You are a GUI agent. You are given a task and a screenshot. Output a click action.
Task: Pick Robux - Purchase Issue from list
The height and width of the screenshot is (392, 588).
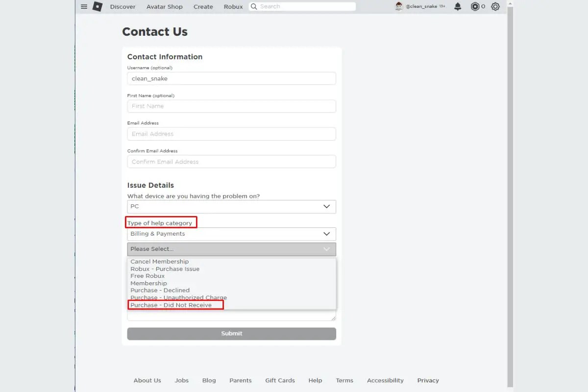tap(165, 269)
